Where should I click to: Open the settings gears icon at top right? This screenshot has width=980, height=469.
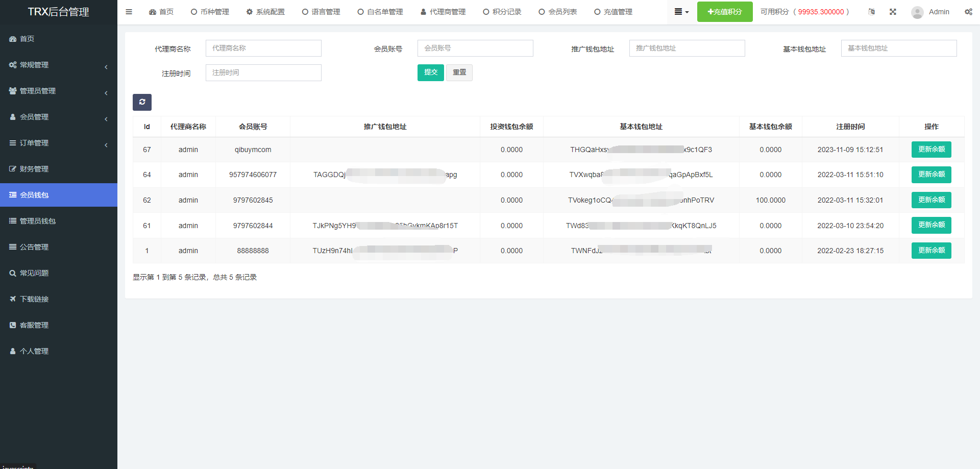968,12
